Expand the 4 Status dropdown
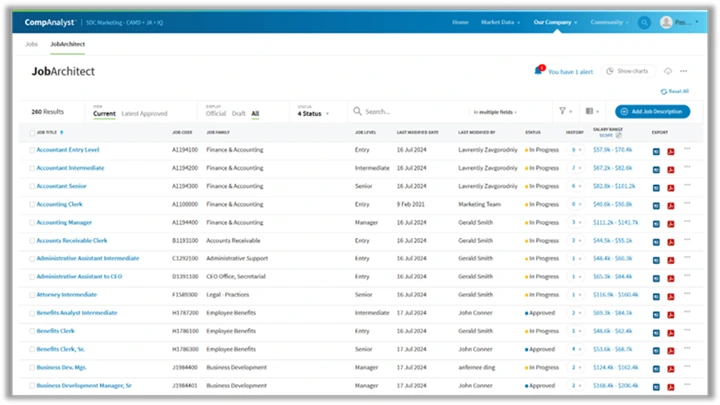 (x=313, y=113)
